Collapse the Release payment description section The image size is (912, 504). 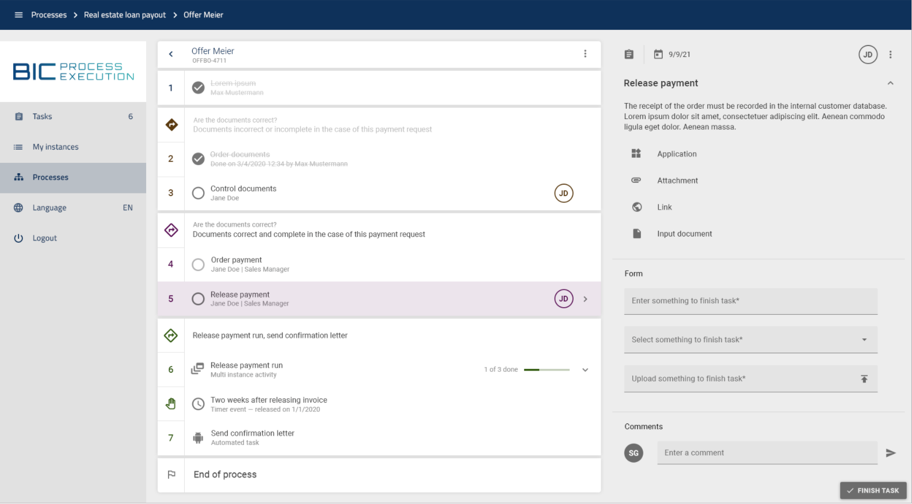coord(890,83)
